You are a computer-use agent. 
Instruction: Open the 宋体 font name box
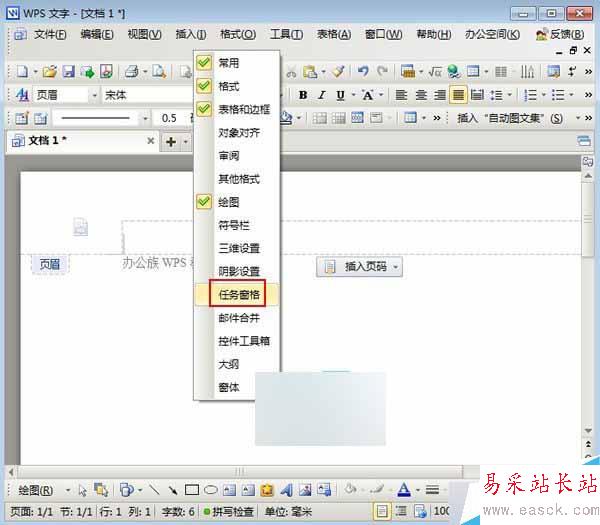point(147,95)
